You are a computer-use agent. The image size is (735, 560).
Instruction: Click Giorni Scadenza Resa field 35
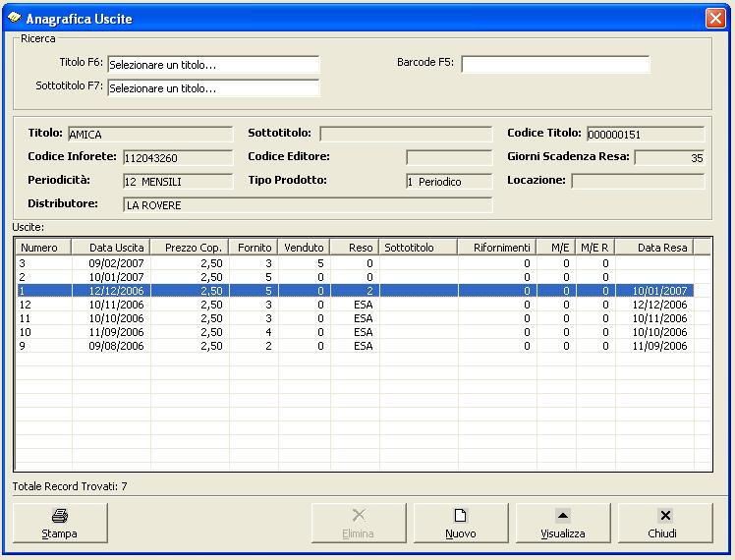pyautogui.click(x=669, y=158)
